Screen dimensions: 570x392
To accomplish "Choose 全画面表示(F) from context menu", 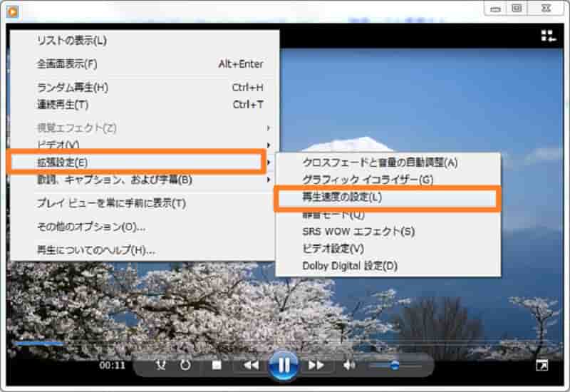I will point(145,64).
